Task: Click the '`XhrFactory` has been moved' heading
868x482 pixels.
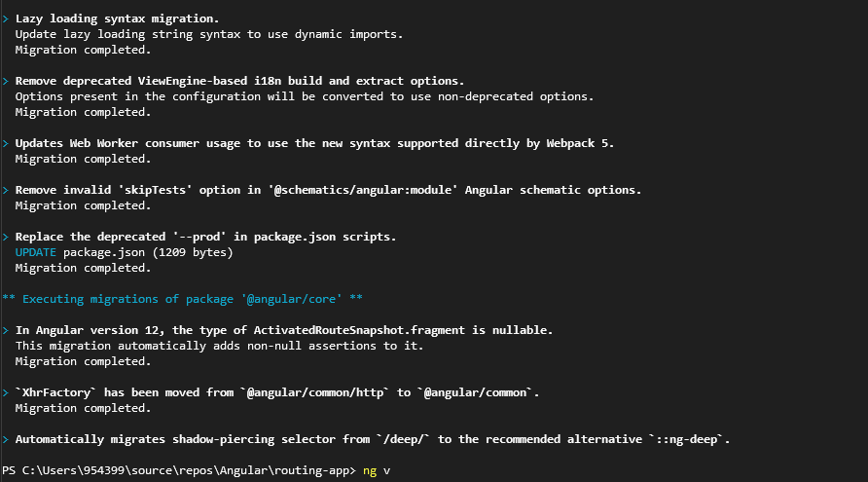Action: pos(277,392)
